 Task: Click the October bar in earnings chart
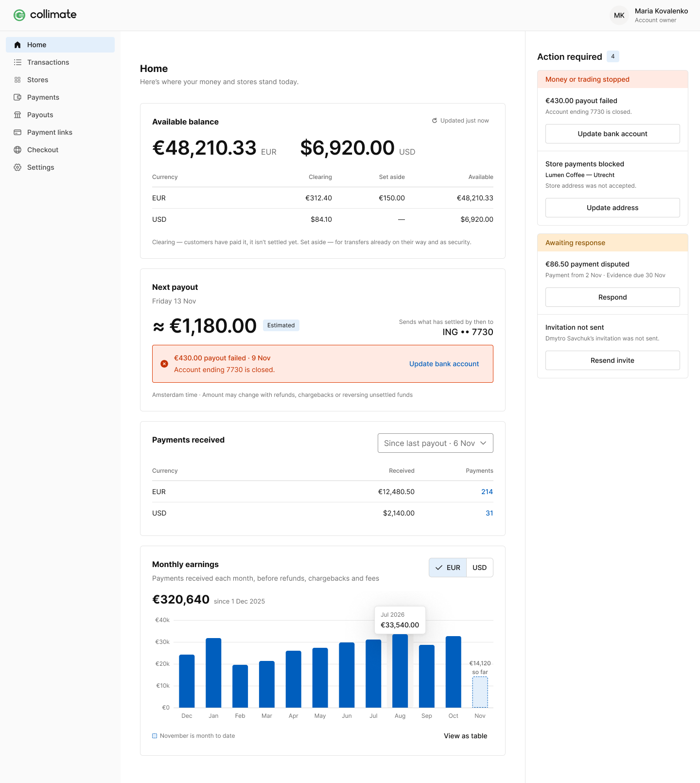(454, 672)
